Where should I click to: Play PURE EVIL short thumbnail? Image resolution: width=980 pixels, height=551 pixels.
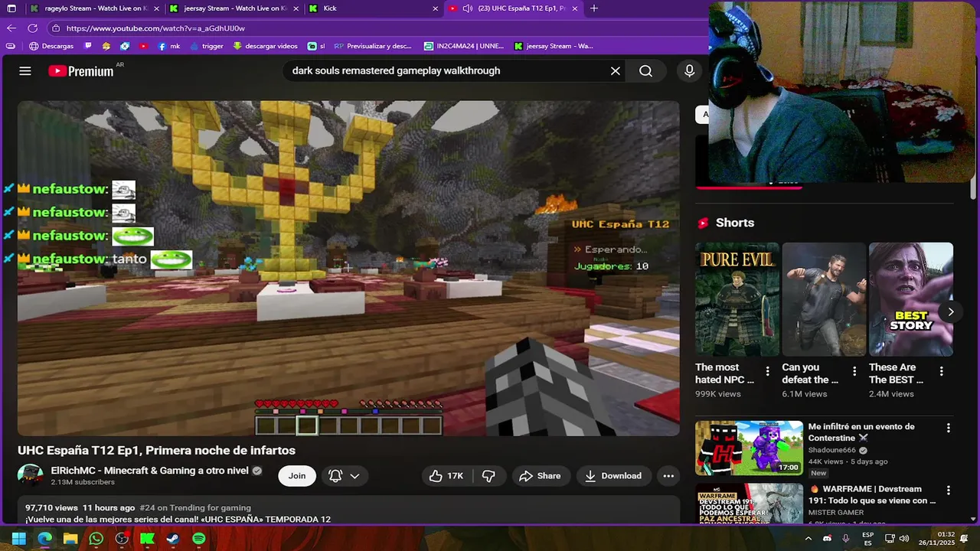click(737, 299)
